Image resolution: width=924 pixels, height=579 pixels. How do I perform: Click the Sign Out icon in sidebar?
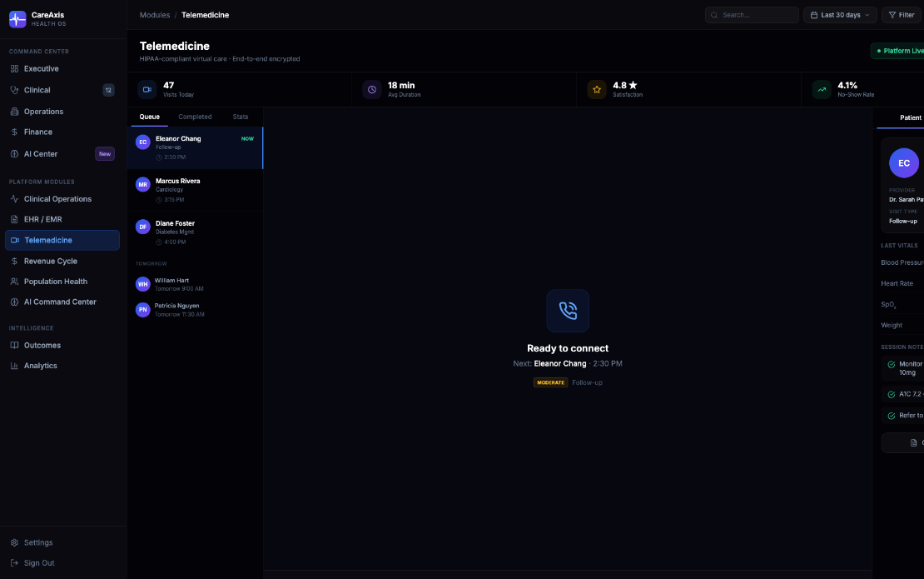15,563
